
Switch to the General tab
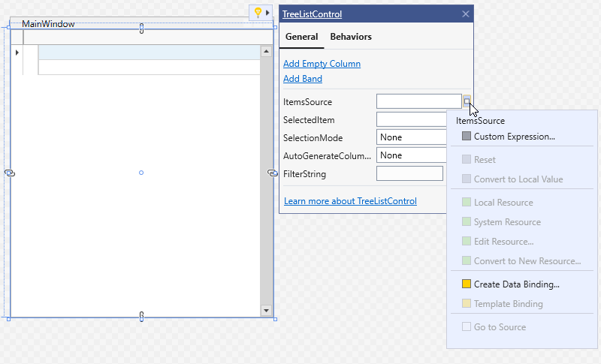point(302,37)
